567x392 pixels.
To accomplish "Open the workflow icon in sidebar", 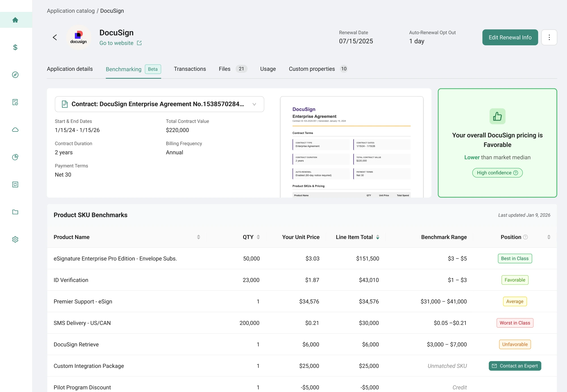I will [x=15, y=185].
